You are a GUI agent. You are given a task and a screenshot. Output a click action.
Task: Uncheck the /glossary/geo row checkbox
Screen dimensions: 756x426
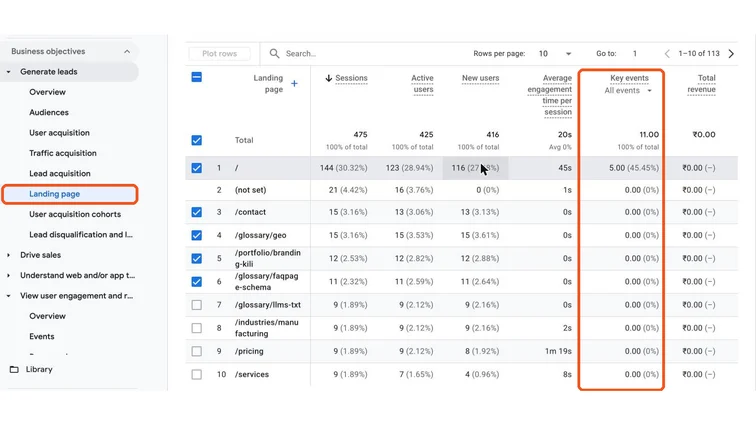[197, 235]
